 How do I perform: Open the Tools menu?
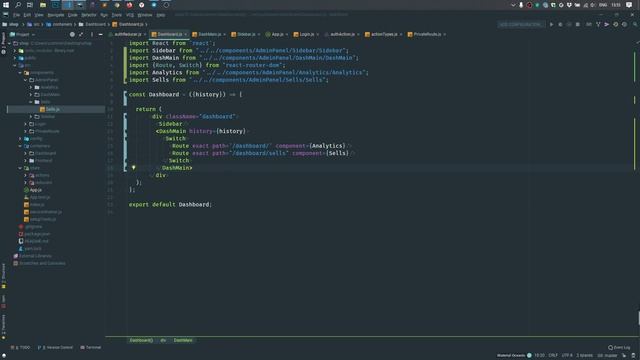click(117, 15)
